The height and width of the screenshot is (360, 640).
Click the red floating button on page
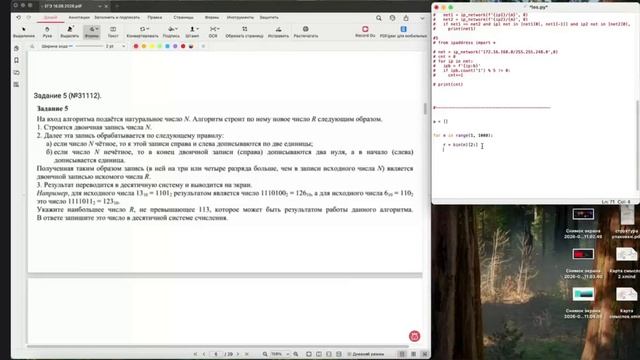(x=414, y=336)
